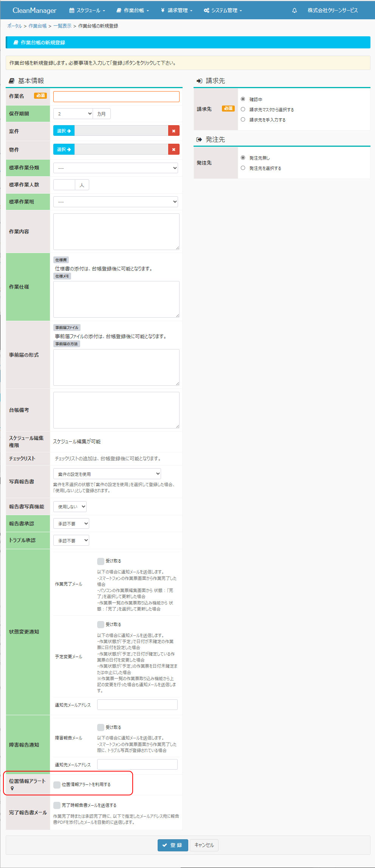This screenshot has height=868, width=375.
Task: Enable 位置情報アラートを利用する checkbox
Action: click(57, 785)
